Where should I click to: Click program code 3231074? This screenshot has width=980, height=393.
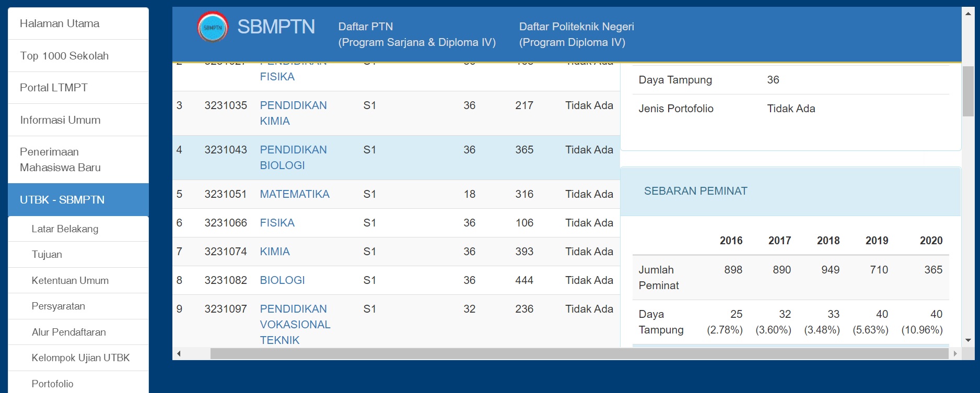click(226, 252)
